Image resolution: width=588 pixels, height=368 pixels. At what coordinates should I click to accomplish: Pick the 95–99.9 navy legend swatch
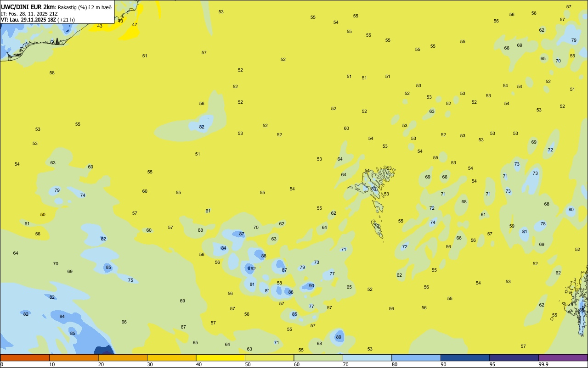pyautogui.click(x=514, y=357)
